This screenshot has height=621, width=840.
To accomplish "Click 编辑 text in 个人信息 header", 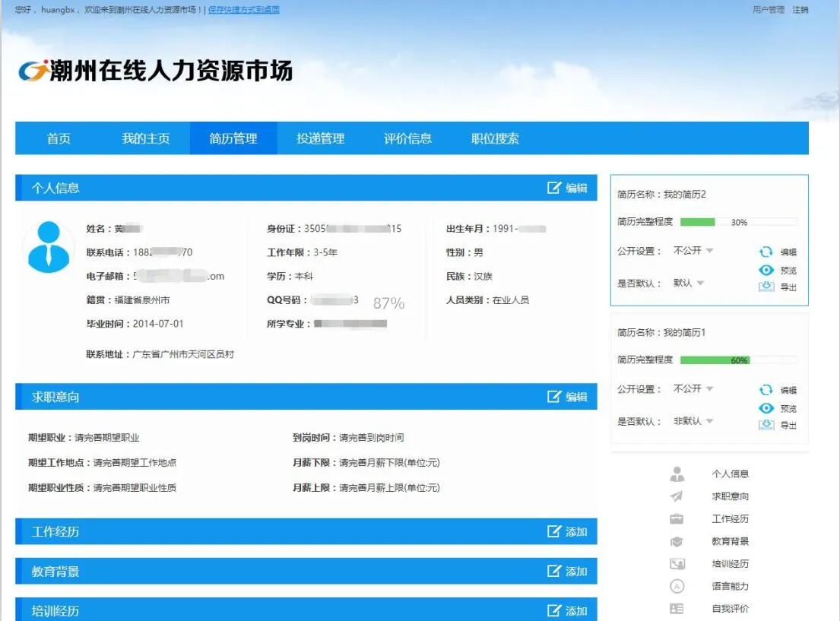I will [x=576, y=188].
